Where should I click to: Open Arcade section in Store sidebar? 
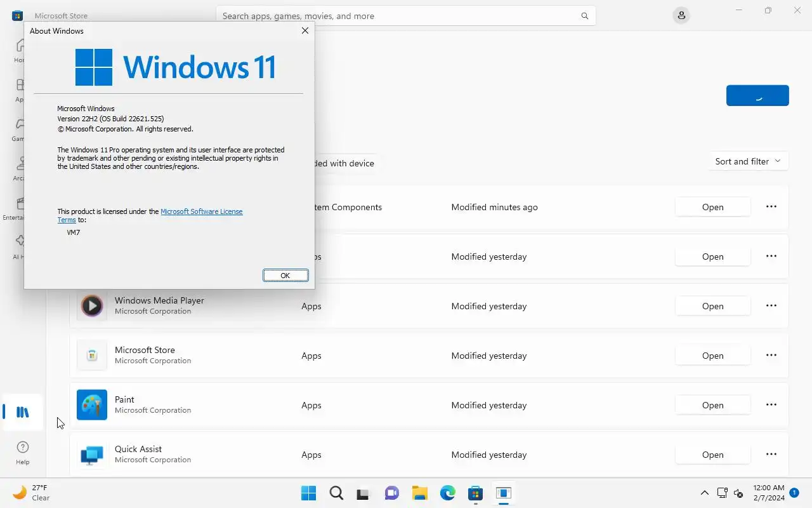19,169
